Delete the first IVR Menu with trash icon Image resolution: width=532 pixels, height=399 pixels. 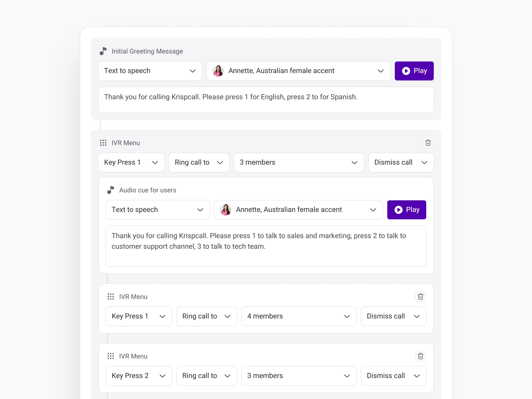point(428,143)
